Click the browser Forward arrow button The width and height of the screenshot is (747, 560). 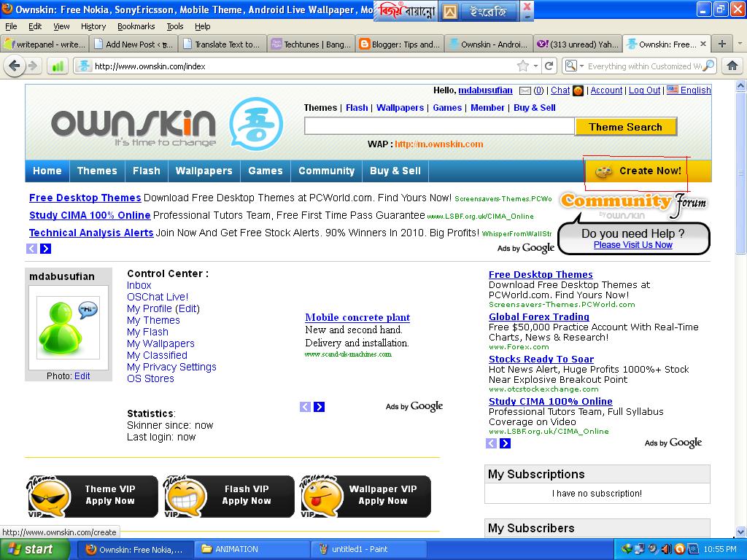point(32,66)
